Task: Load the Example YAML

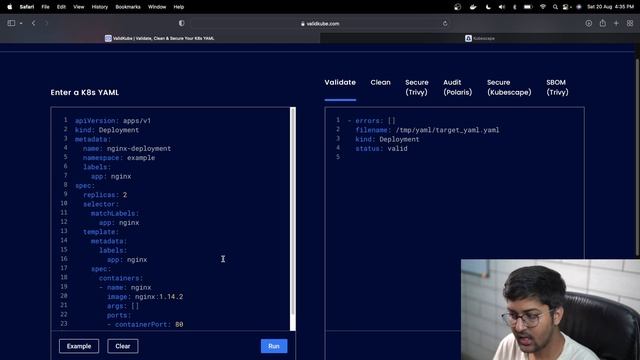Action: pyautogui.click(x=79, y=346)
